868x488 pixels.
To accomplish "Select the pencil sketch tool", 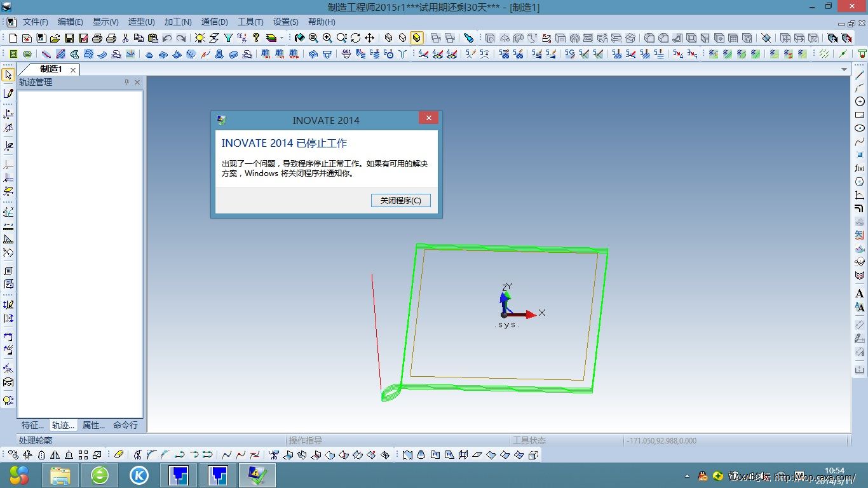I will pyautogui.click(x=8, y=93).
